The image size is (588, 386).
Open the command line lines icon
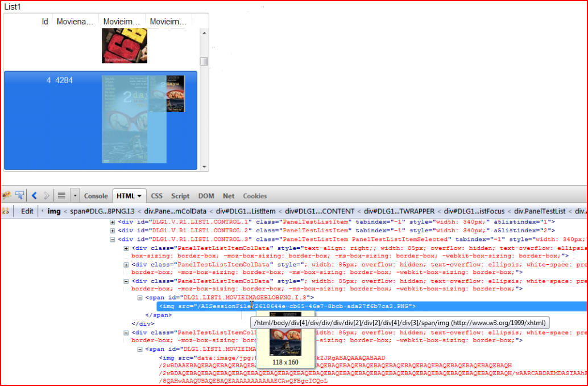click(61, 195)
